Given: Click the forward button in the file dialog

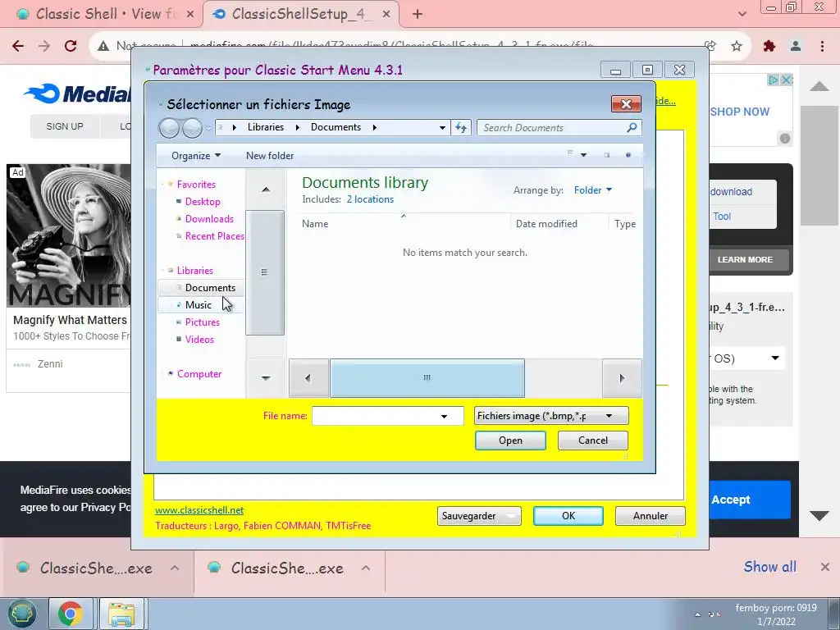Looking at the screenshot, I should [192, 128].
